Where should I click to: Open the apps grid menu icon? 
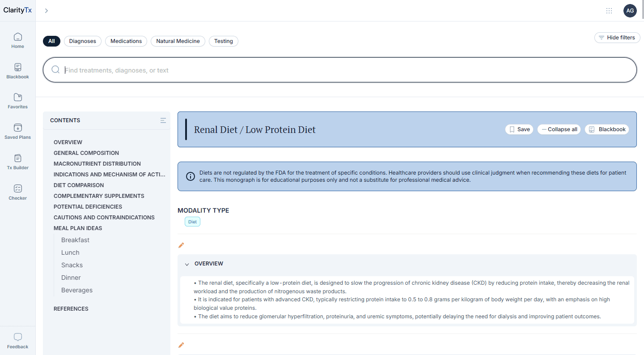[609, 11]
